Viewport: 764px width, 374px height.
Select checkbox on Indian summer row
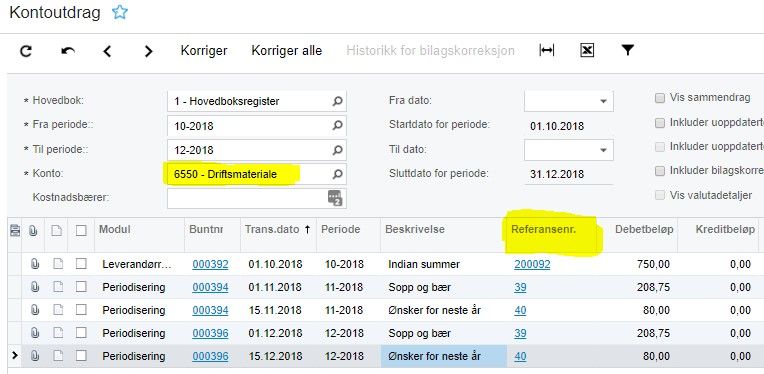tap(81, 264)
